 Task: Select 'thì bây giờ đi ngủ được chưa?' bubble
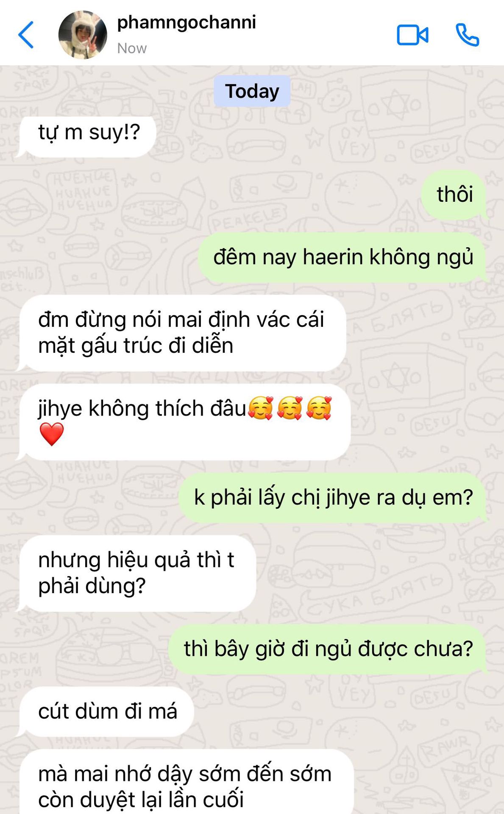[328, 649]
